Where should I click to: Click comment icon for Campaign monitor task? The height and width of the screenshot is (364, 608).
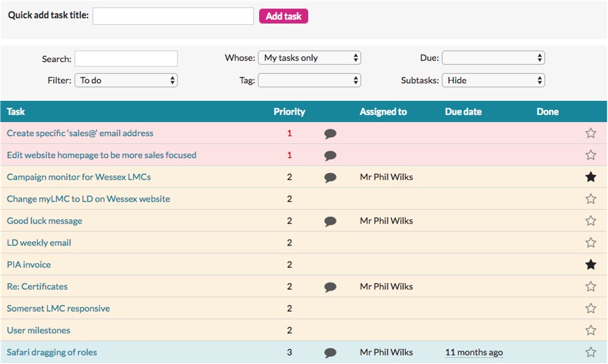click(x=330, y=177)
